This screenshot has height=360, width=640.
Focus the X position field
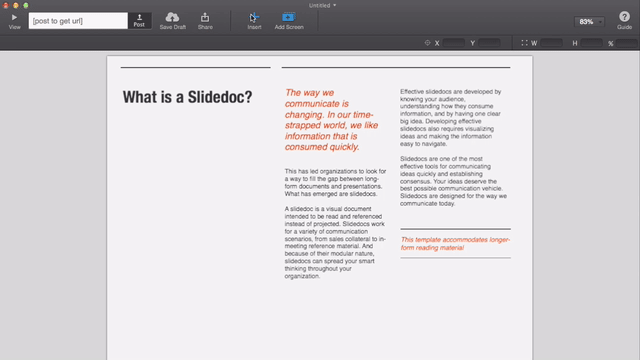coord(453,43)
